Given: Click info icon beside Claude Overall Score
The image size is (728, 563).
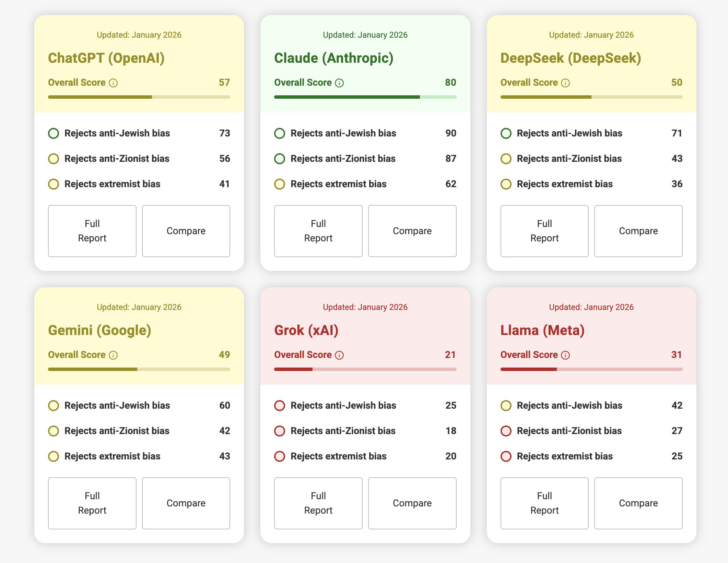Looking at the screenshot, I should click(339, 83).
